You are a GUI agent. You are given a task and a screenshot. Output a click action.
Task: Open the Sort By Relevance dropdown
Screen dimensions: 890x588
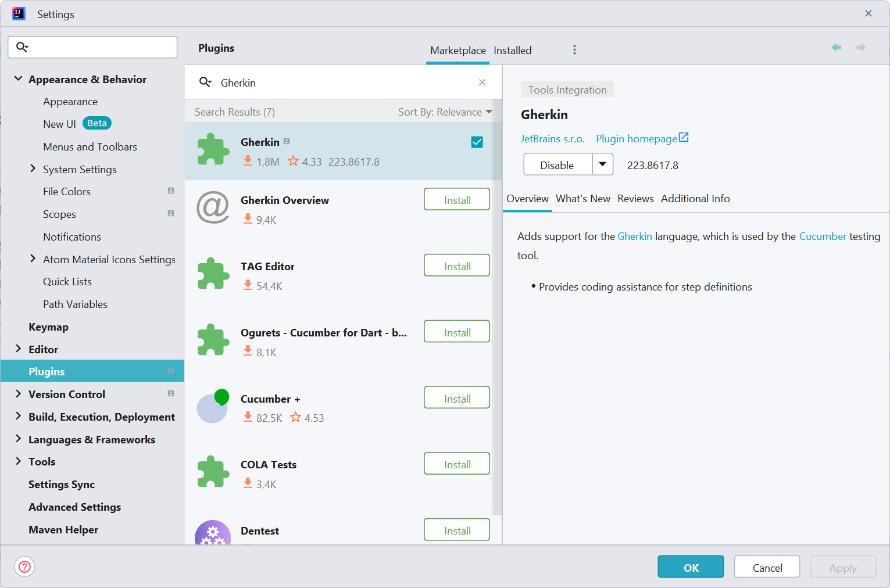click(x=445, y=112)
